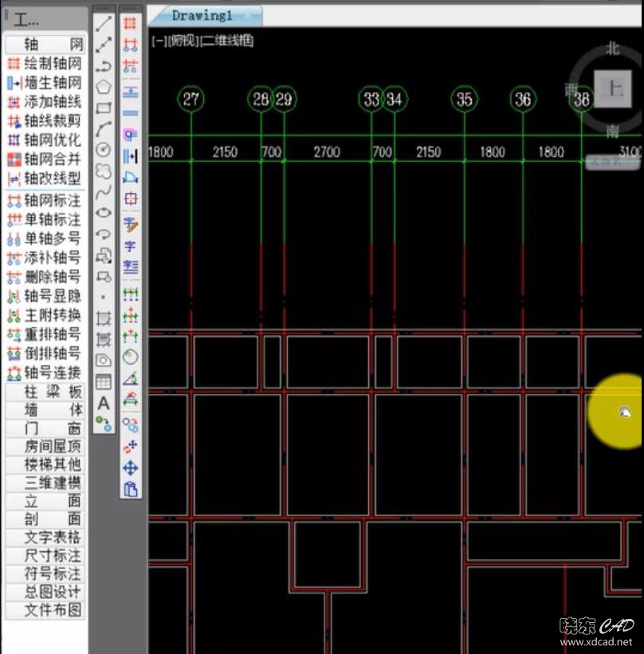Screen dimensions: 644x654
Task: Open the [-] viewport controls menu
Action: tap(155, 41)
